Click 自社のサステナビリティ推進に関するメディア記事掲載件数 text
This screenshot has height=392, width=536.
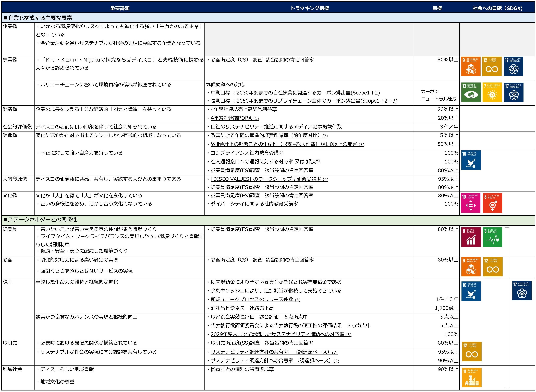coord(276,127)
